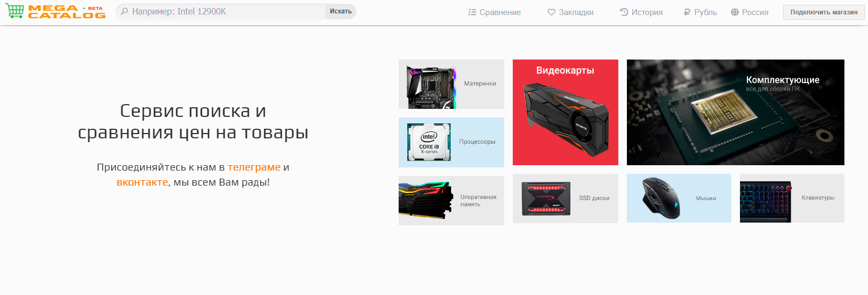Open the Комплектующие banner
Viewport: 868px width, 295px height.
(x=736, y=112)
